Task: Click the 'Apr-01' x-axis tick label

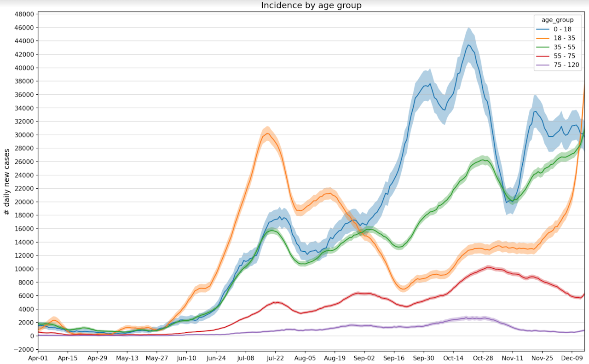Action: pyautogui.click(x=38, y=358)
